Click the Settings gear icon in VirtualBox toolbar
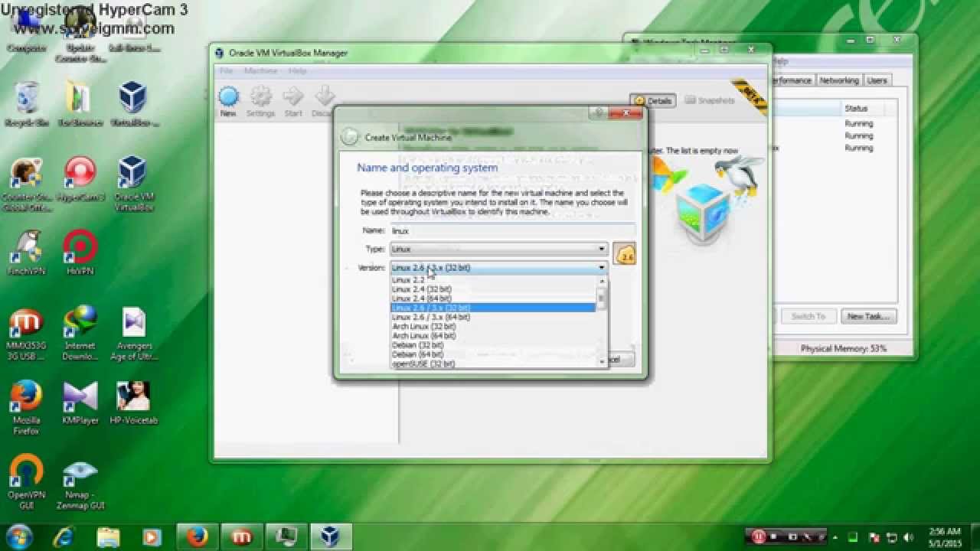980x551 pixels. (260, 97)
